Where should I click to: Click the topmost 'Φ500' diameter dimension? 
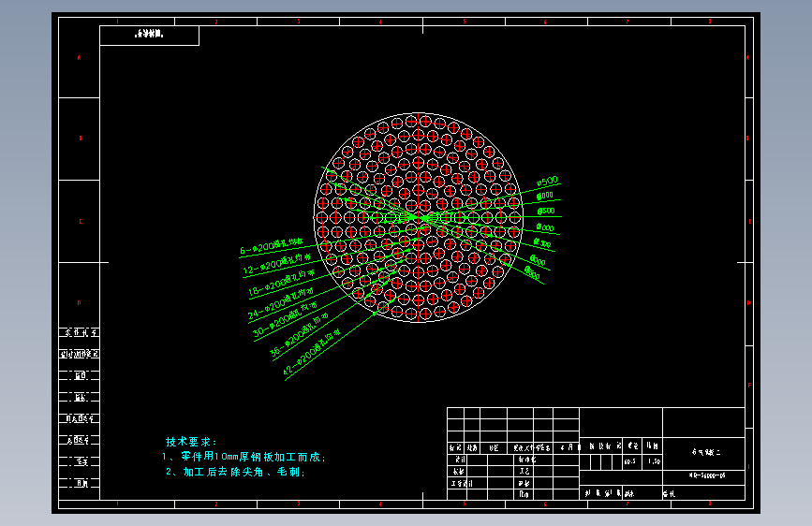click(x=547, y=182)
